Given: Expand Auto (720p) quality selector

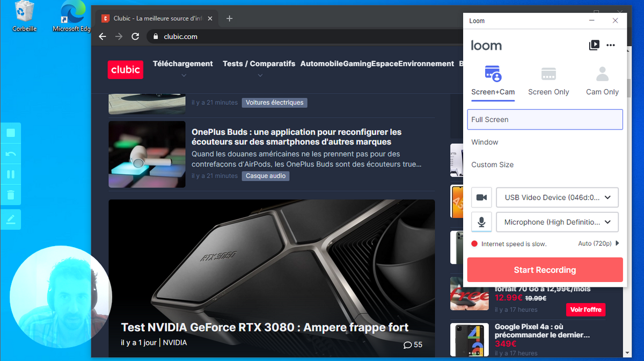Looking at the screenshot, I should tap(598, 243).
